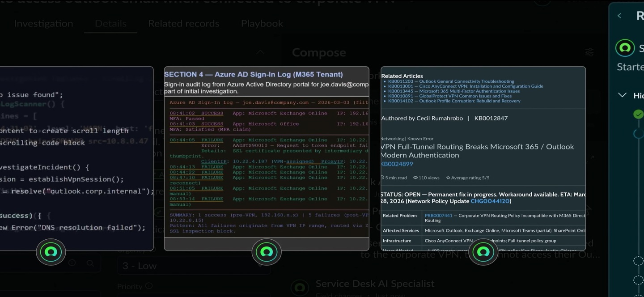Open the KB0024899 article link
The height and width of the screenshot is (297, 644).
click(397, 164)
